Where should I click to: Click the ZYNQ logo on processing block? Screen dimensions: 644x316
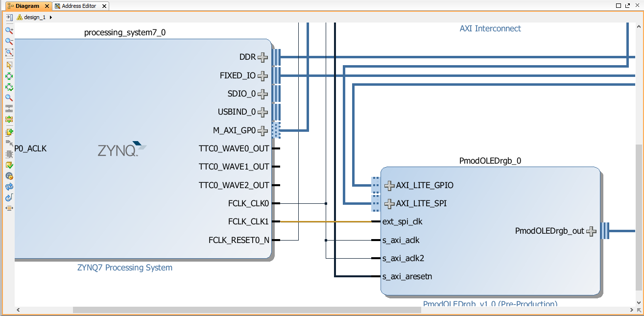(x=122, y=149)
